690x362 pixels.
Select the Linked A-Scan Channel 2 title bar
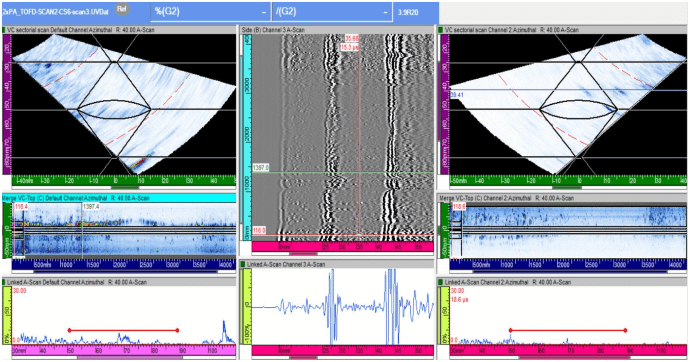(x=563, y=282)
